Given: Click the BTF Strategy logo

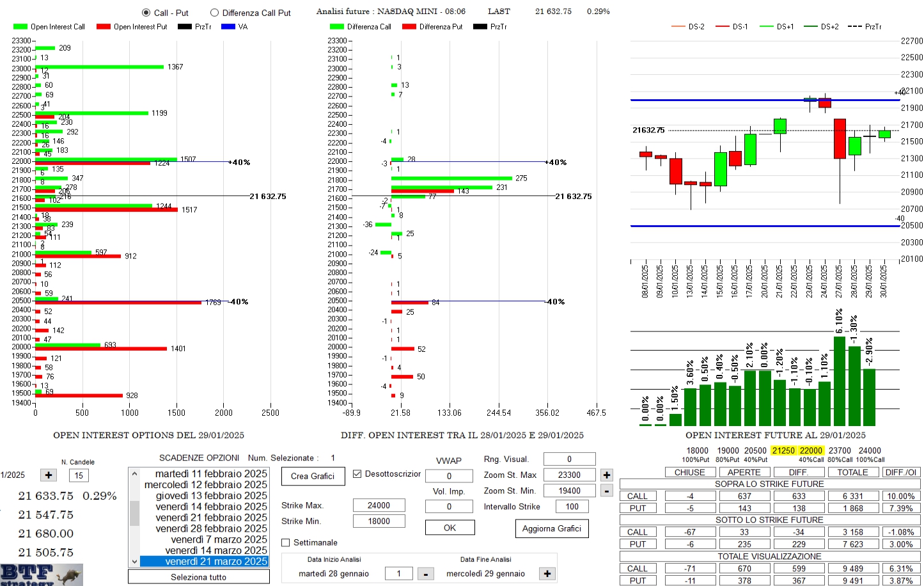Looking at the screenshot, I should point(42,574).
